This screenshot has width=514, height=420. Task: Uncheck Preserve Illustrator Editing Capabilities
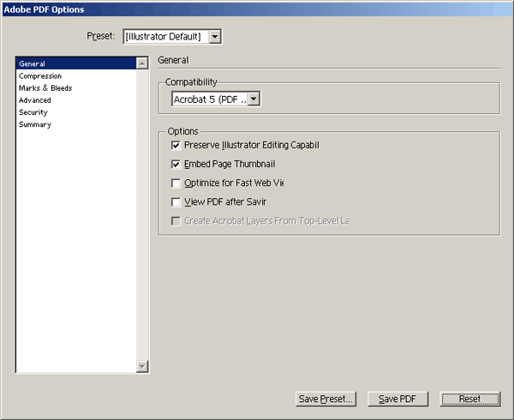coord(176,145)
